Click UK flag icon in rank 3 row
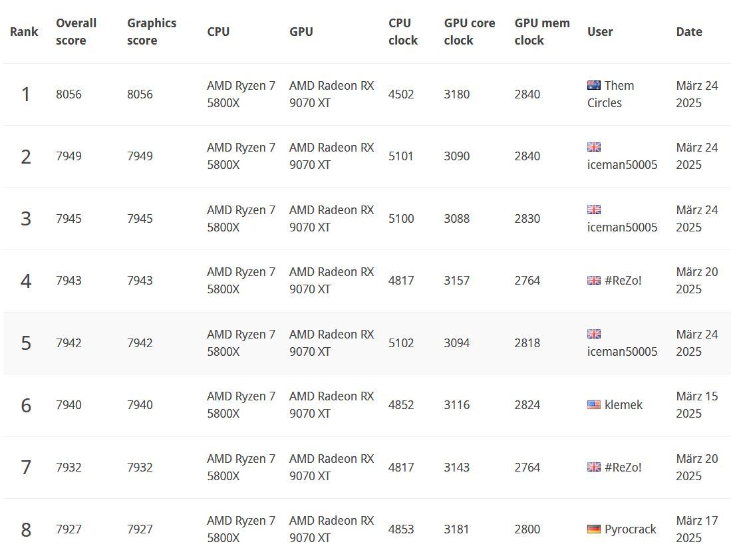Image resolution: width=731 pixels, height=560 pixels. pos(593,210)
